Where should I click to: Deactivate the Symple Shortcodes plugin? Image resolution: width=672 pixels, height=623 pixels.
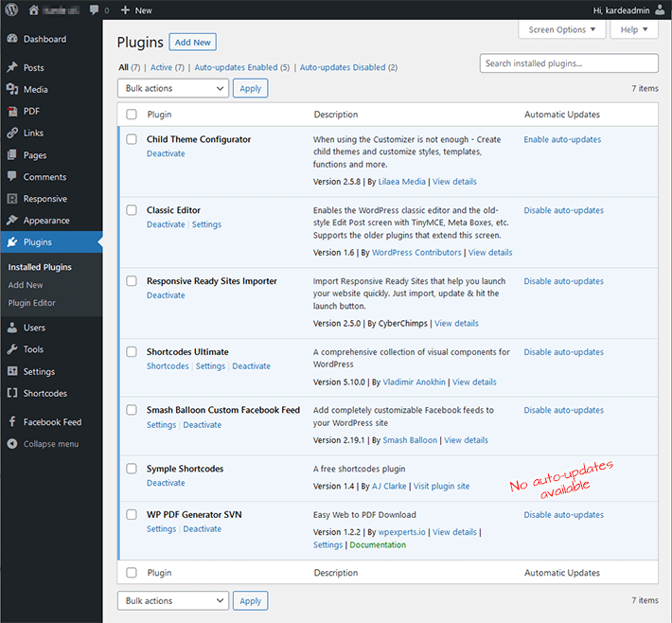tap(166, 483)
